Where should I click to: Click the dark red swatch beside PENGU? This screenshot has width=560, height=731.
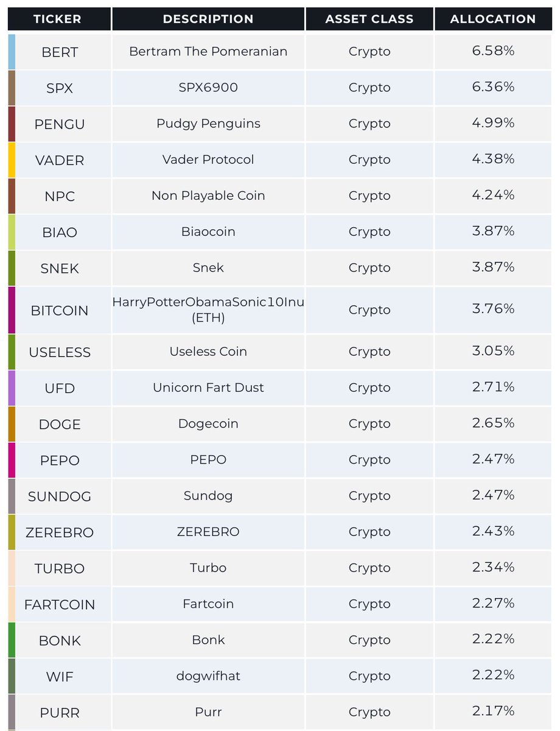[x=12, y=124]
